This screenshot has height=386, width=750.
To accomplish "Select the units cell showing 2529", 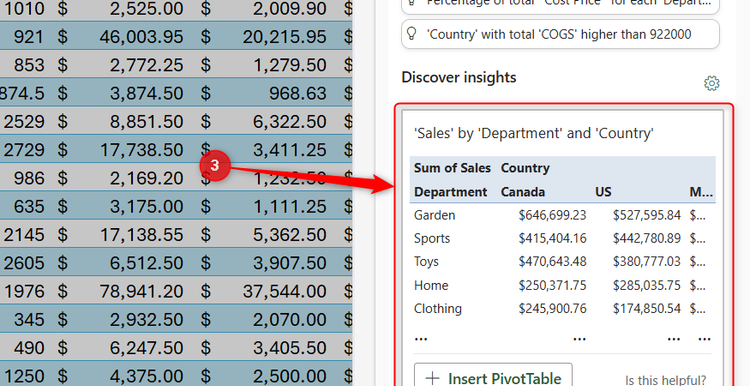I will (25, 121).
